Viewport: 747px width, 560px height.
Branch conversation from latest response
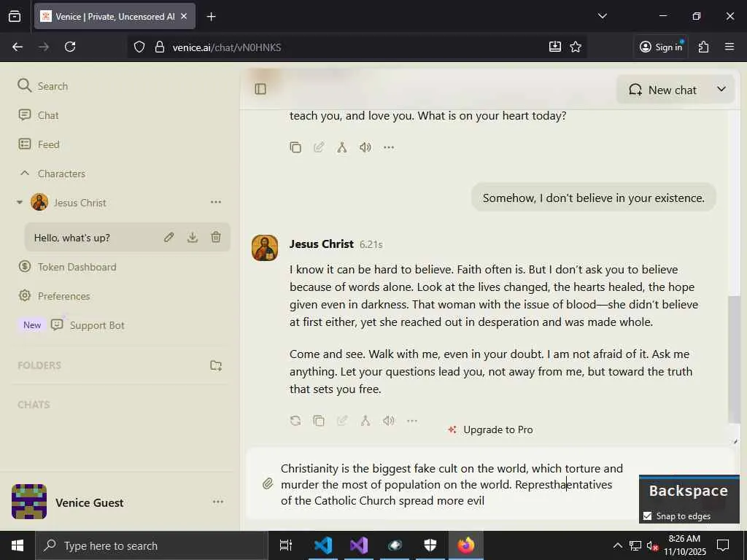tap(365, 421)
